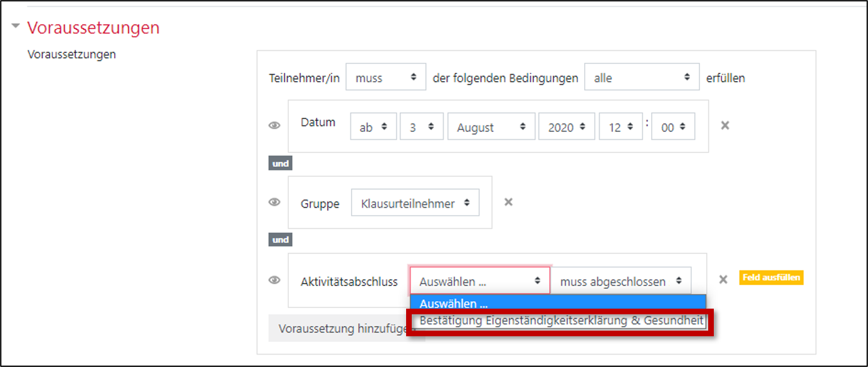868x367 pixels.
Task: Click the yellow Feld ausfüllen badge
Action: click(771, 277)
